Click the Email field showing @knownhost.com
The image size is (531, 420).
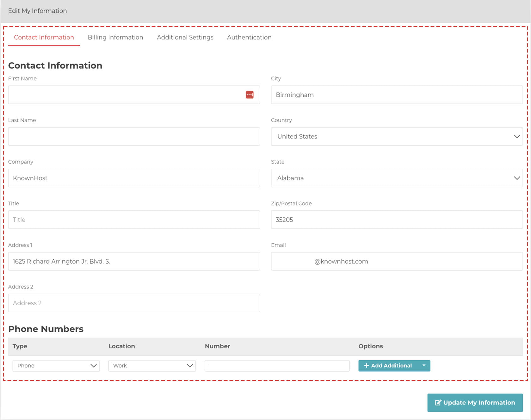click(x=397, y=261)
